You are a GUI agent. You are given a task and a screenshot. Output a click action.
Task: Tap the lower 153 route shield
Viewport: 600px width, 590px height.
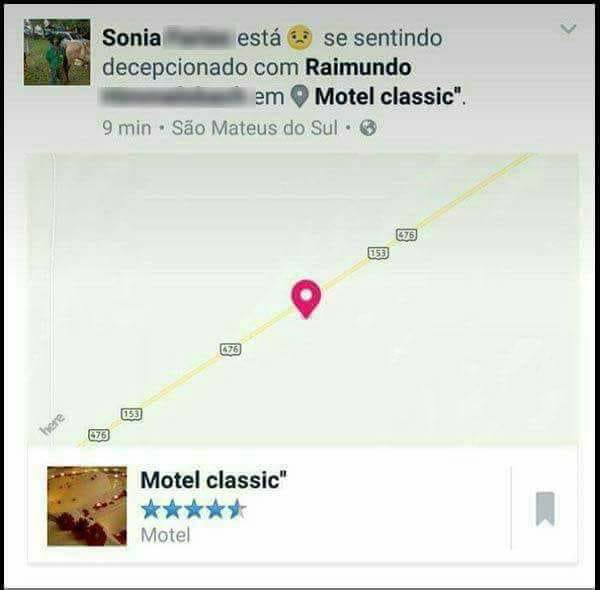pyautogui.click(x=132, y=414)
